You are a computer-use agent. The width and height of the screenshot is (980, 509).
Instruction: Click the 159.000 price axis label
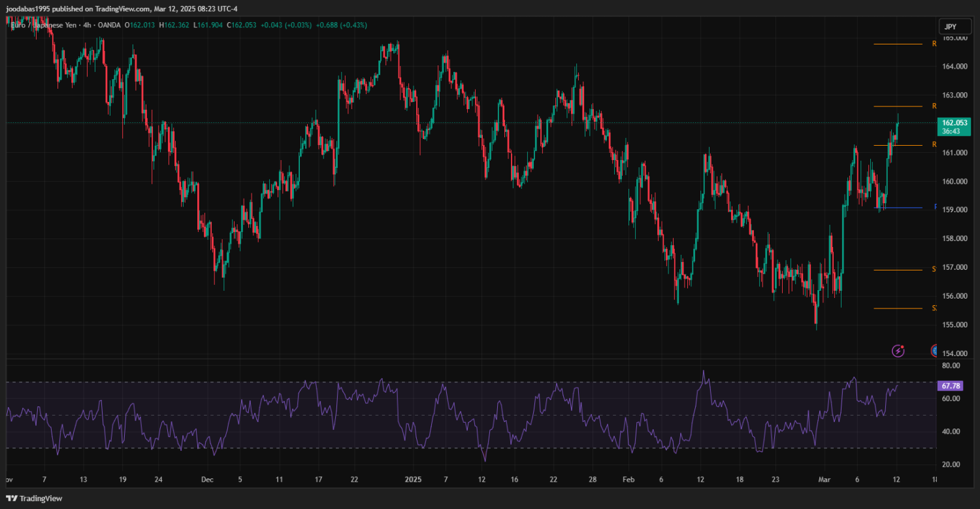(955, 210)
